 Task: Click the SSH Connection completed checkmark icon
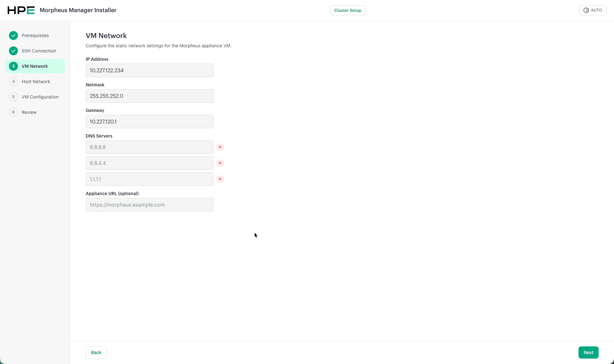13,51
